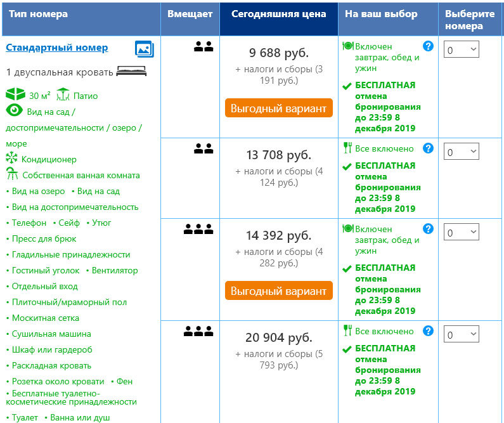The width and height of the screenshot is (504, 423).
Task: Click the Сегодняшняя цена column header
Action: [x=279, y=14]
